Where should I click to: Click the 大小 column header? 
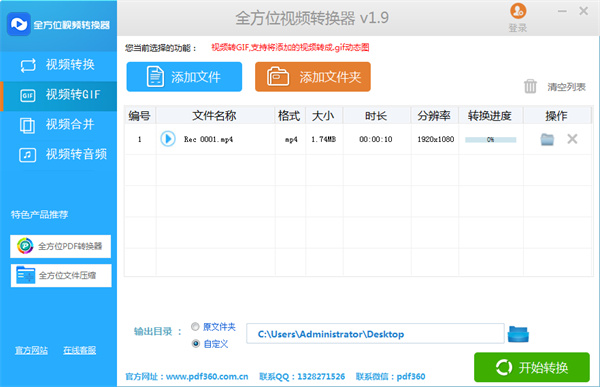pos(323,116)
